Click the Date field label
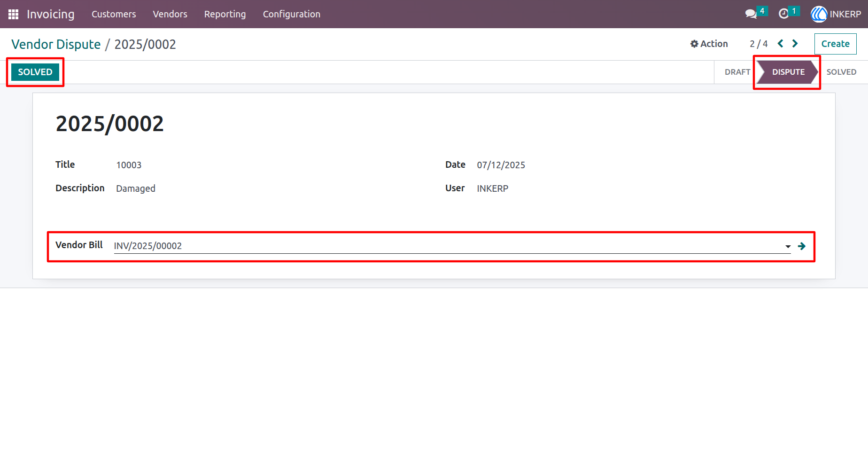This screenshot has width=868, height=454. point(455,164)
